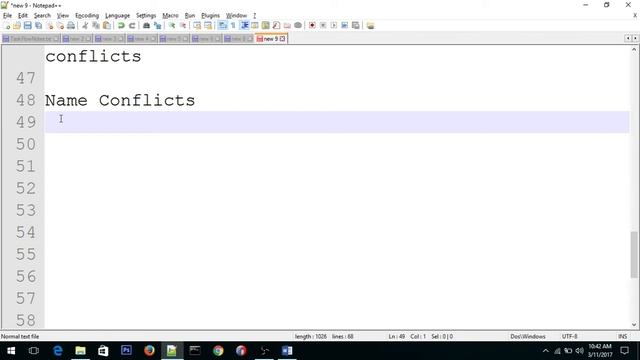Place cursor in 'Name Conflicts' text
Viewport: 640px width, 360px height.
(x=120, y=100)
